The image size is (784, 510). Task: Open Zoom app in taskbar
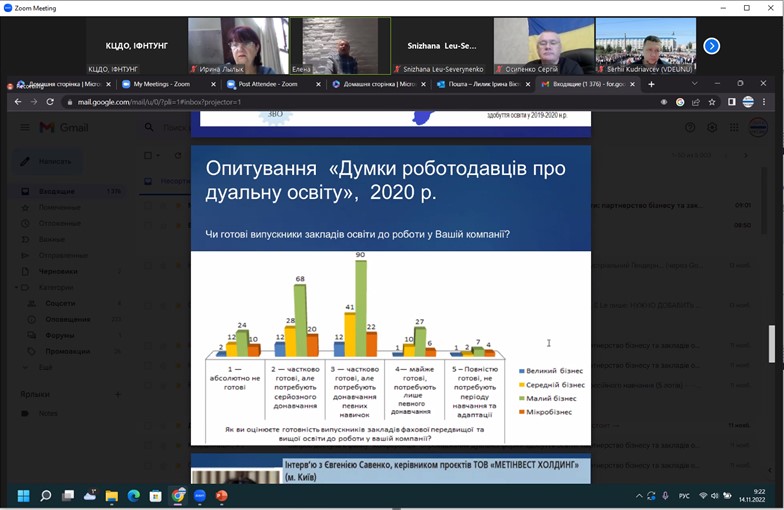[200, 496]
